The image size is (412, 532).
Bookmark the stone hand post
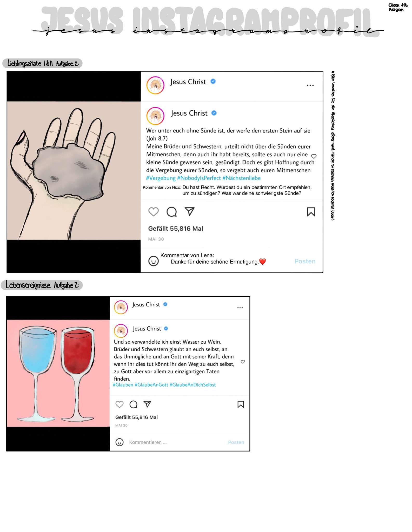(x=311, y=212)
